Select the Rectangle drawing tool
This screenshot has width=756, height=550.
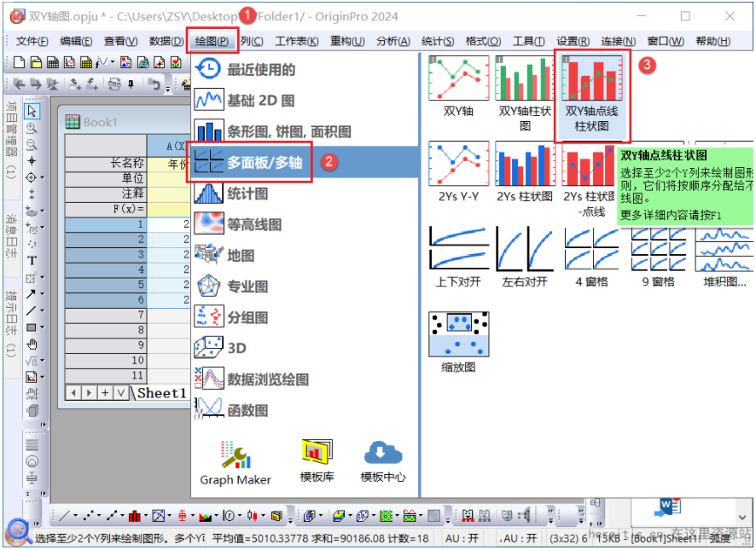31,327
